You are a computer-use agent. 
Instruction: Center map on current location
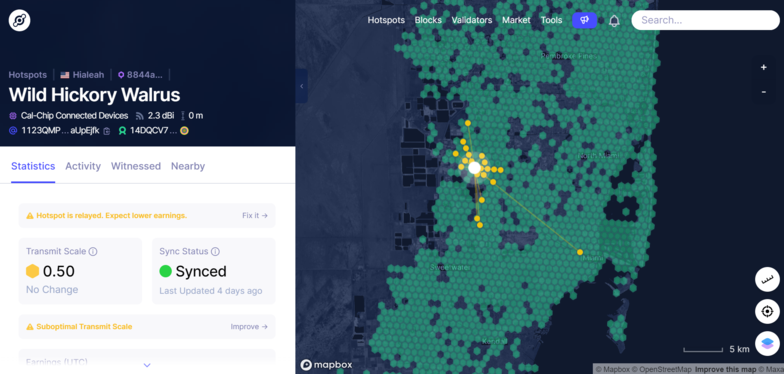pos(767,312)
